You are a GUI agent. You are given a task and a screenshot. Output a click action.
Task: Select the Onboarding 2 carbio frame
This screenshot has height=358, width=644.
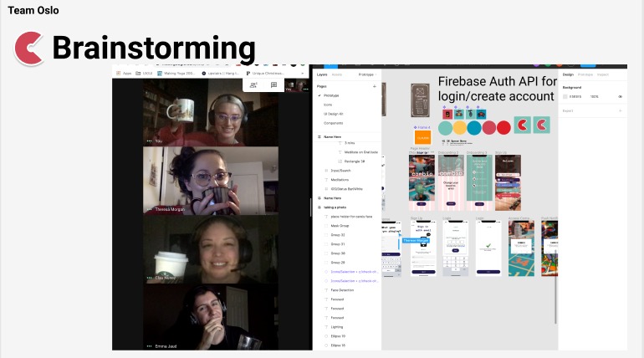451,183
